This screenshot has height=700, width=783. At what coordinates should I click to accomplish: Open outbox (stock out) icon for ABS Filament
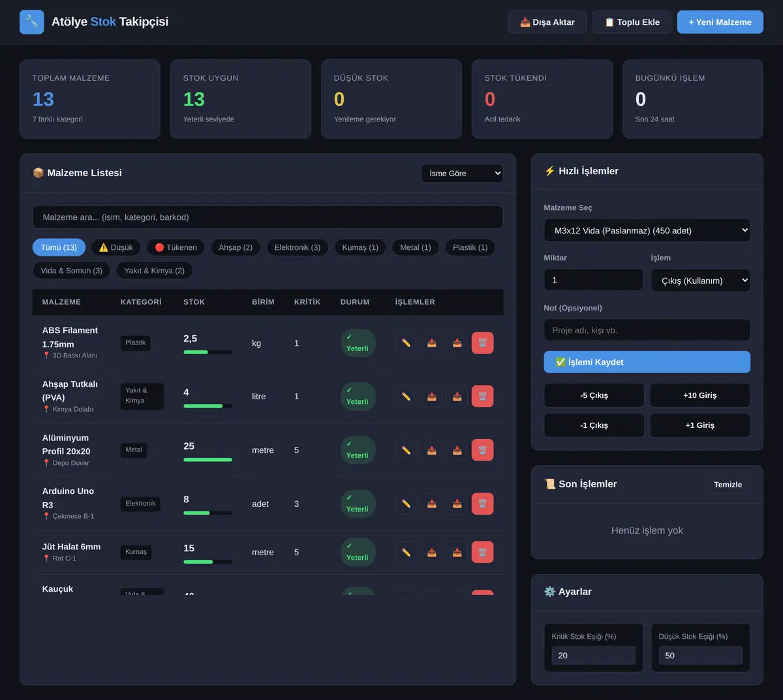[431, 343]
